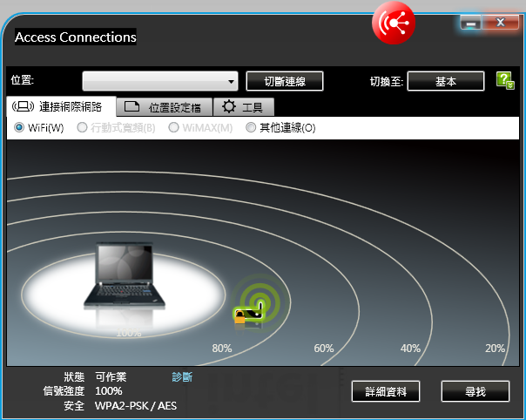Select the WiFi(W) radio button

[19, 127]
